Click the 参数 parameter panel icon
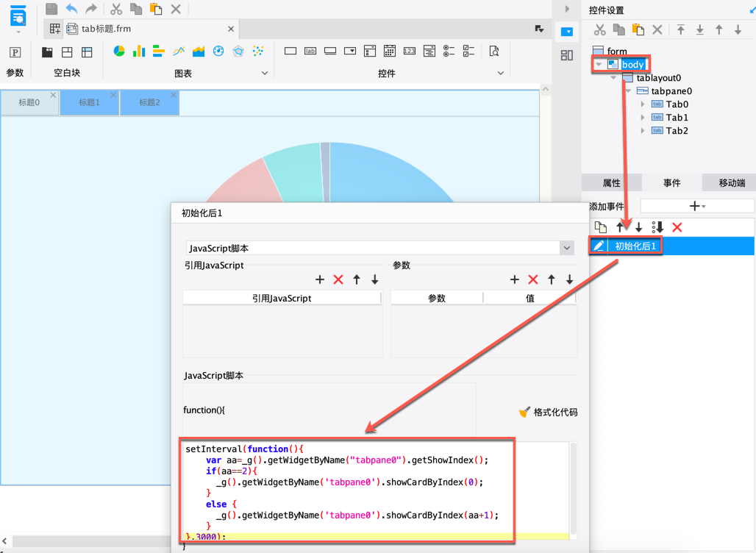The image size is (756, 553). (15, 52)
